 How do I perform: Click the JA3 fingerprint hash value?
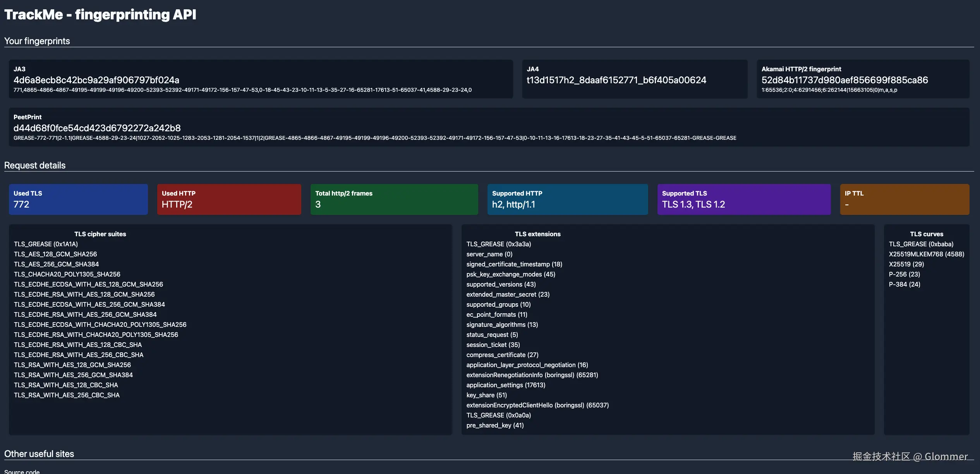pyautogui.click(x=96, y=80)
